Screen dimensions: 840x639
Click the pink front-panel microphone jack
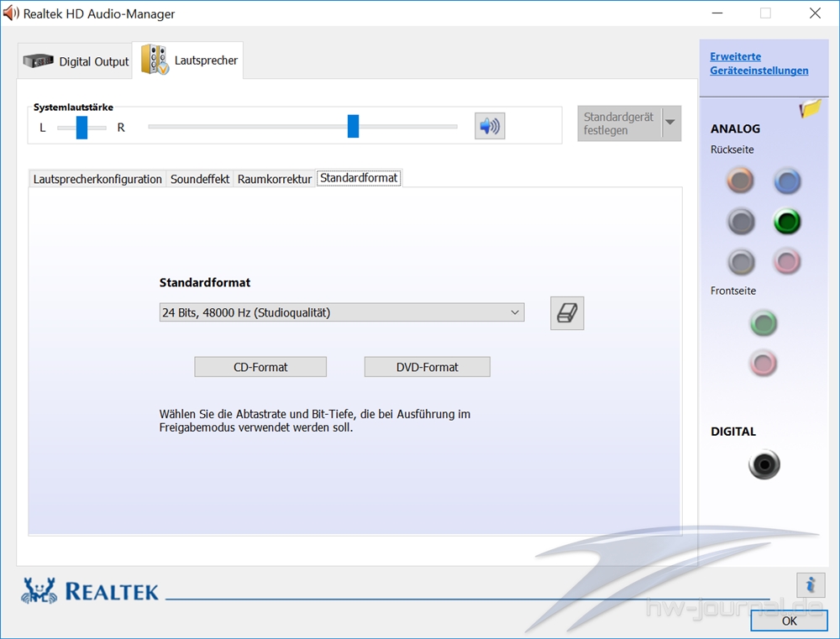(x=763, y=363)
